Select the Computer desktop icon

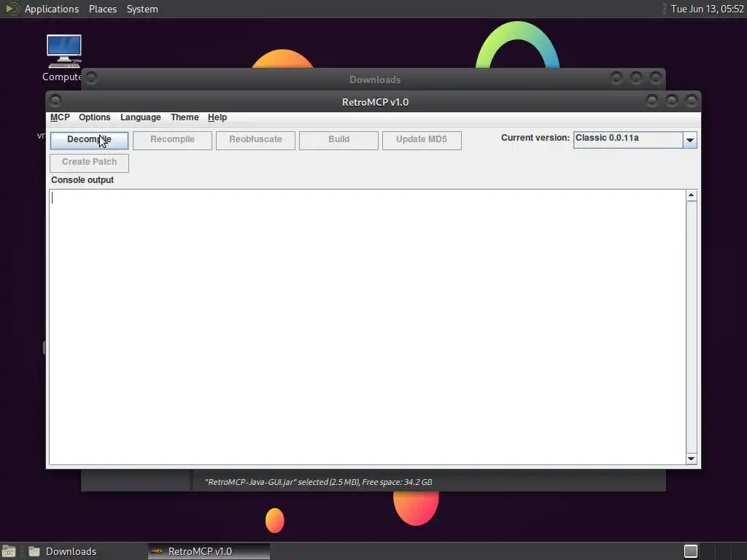(x=64, y=58)
